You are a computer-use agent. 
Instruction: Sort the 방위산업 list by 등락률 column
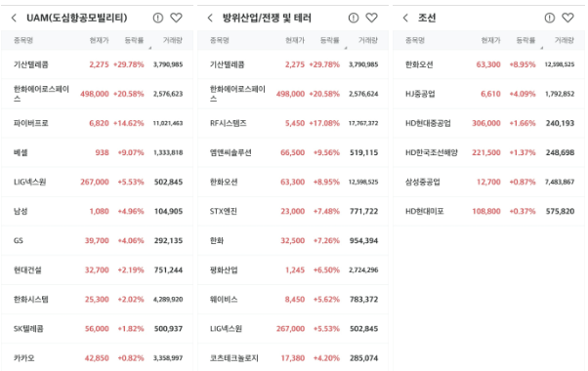click(330, 40)
